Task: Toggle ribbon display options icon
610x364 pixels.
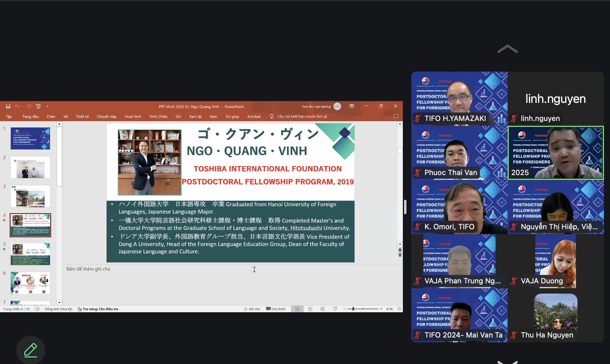Action: click(x=352, y=106)
